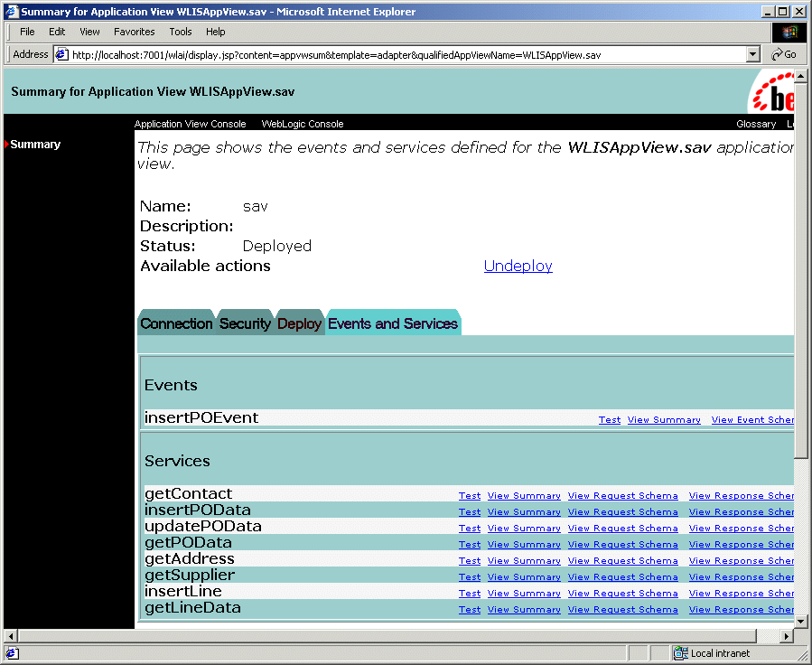Click View Request Schema for getLineData

(623, 610)
